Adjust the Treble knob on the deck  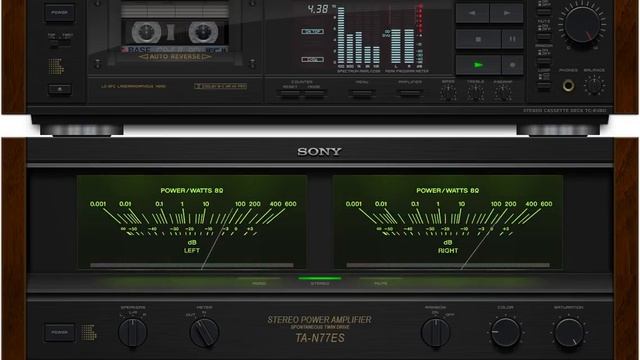pos(475,93)
